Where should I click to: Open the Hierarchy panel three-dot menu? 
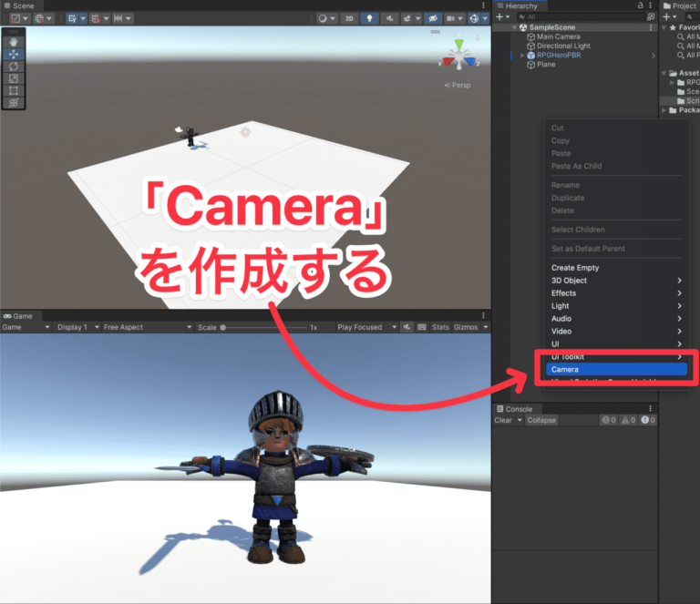coord(651,5)
